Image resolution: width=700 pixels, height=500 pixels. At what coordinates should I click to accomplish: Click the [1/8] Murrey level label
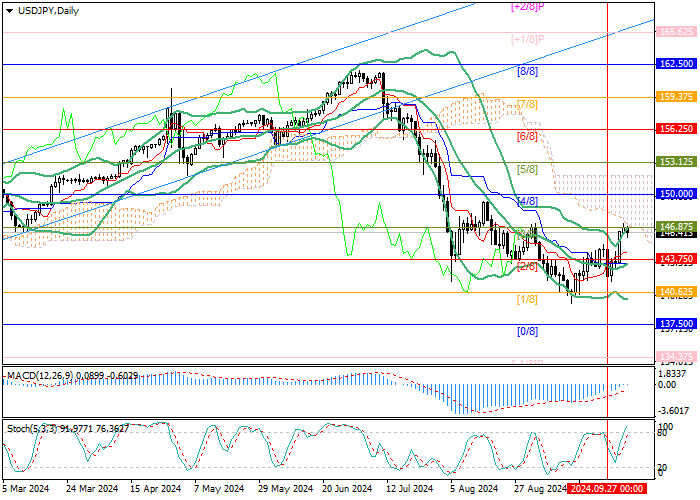(527, 299)
